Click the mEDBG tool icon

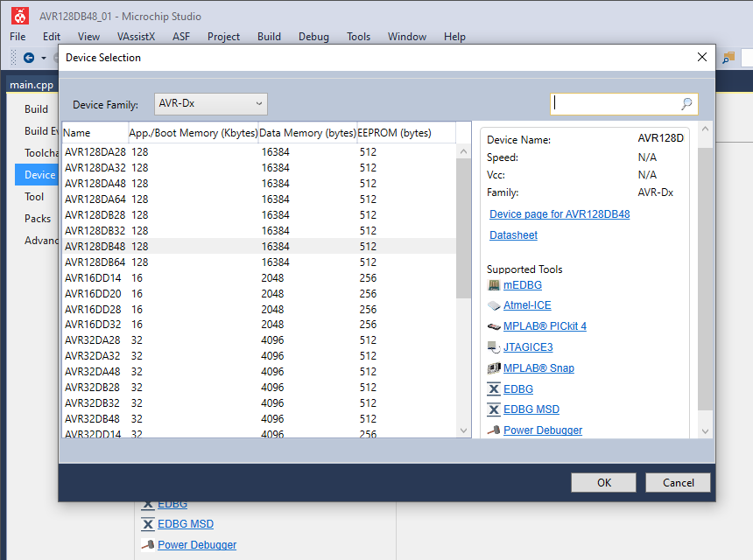pos(494,285)
